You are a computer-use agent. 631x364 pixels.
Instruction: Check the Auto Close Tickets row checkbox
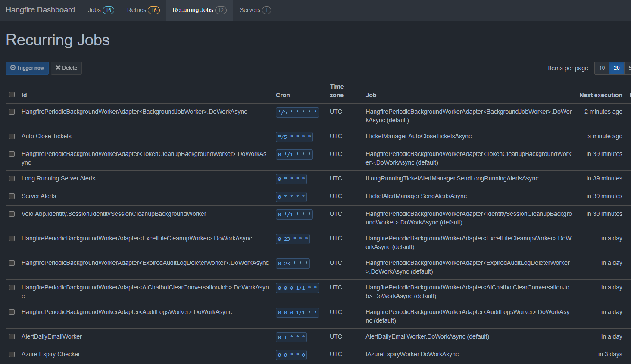[12, 137]
